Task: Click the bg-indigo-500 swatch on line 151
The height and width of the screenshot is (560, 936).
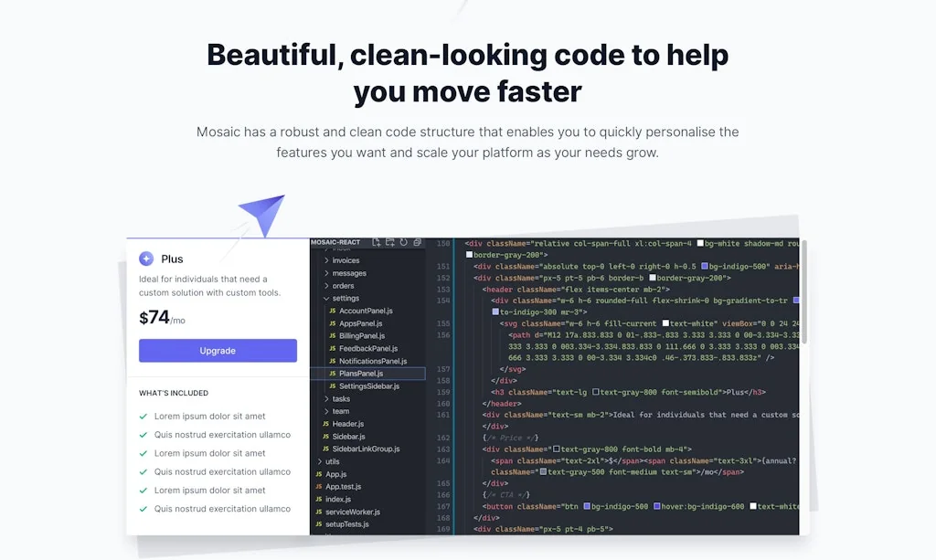Action: click(705, 266)
